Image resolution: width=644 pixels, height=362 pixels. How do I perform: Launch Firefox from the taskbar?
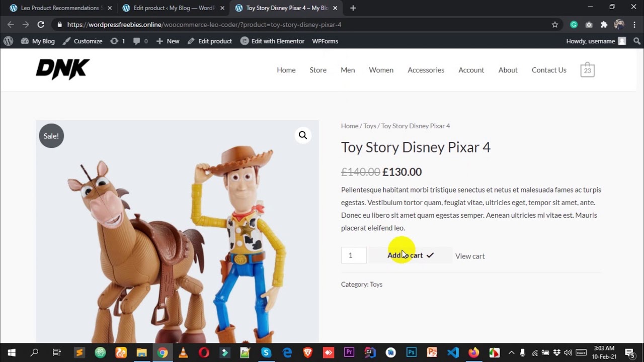pyautogui.click(x=474, y=353)
